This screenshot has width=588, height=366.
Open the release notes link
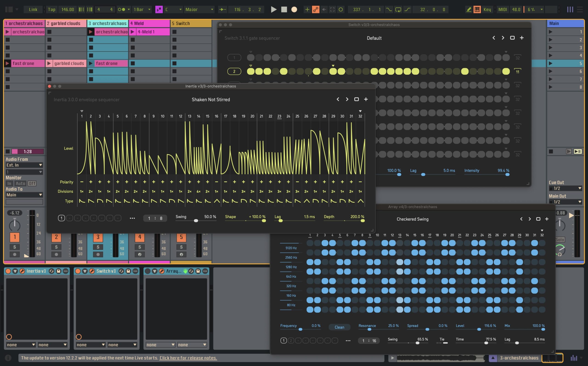[188, 358]
